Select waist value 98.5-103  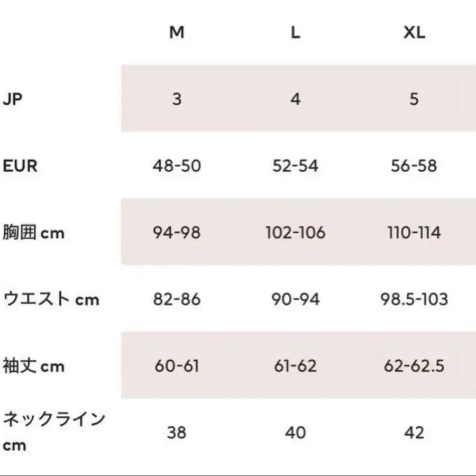pyautogui.click(x=414, y=299)
